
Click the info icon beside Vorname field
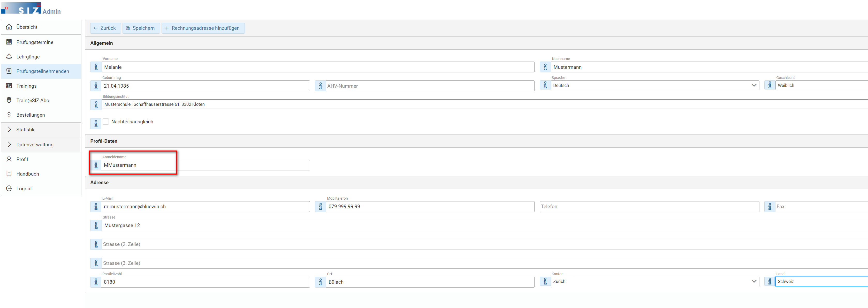click(x=96, y=67)
